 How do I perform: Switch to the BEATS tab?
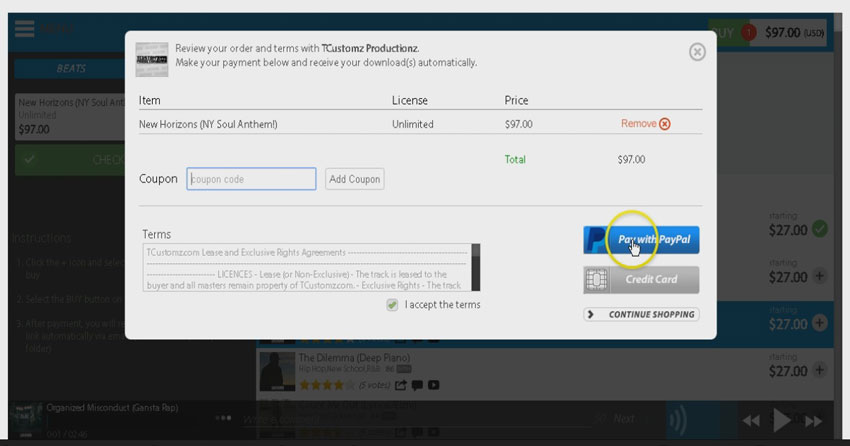click(x=70, y=68)
